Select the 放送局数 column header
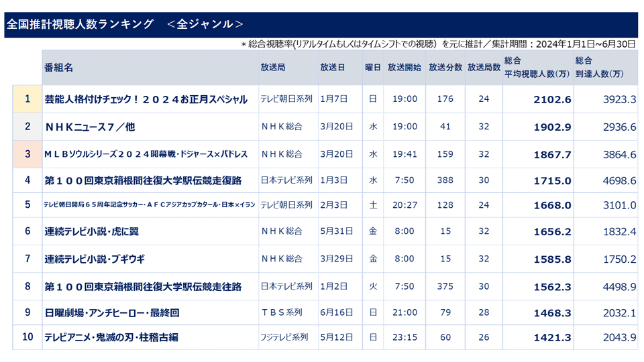Image resolution: width=644 pixels, height=362 pixels. 484,67
